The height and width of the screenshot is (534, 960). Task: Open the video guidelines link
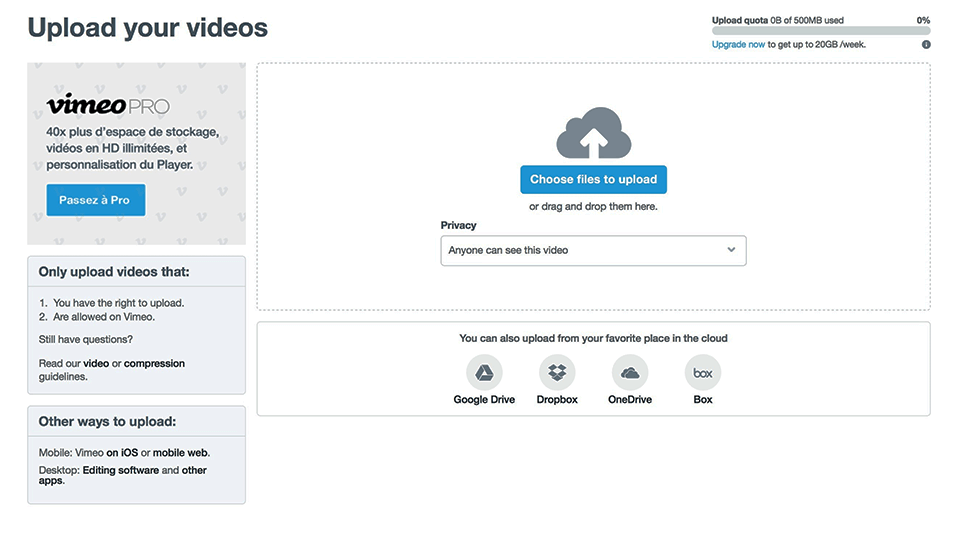click(x=96, y=363)
